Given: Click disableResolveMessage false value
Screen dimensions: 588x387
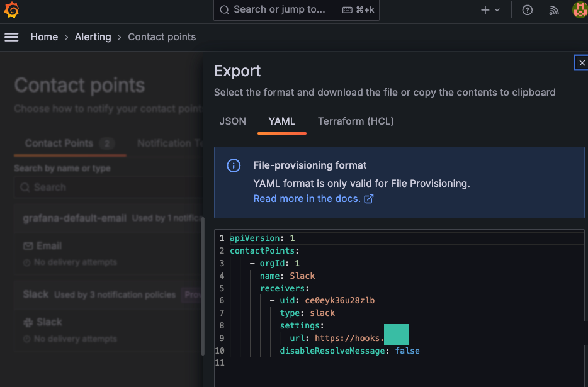Looking at the screenshot, I should tap(407, 351).
